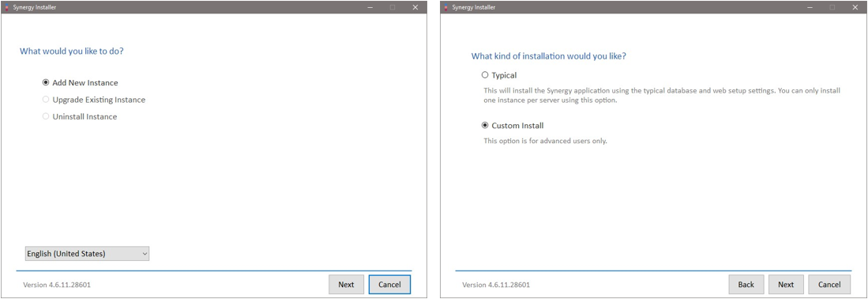The width and height of the screenshot is (868, 299).
Task: Click Next in the left installer window
Action: pyautogui.click(x=346, y=284)
